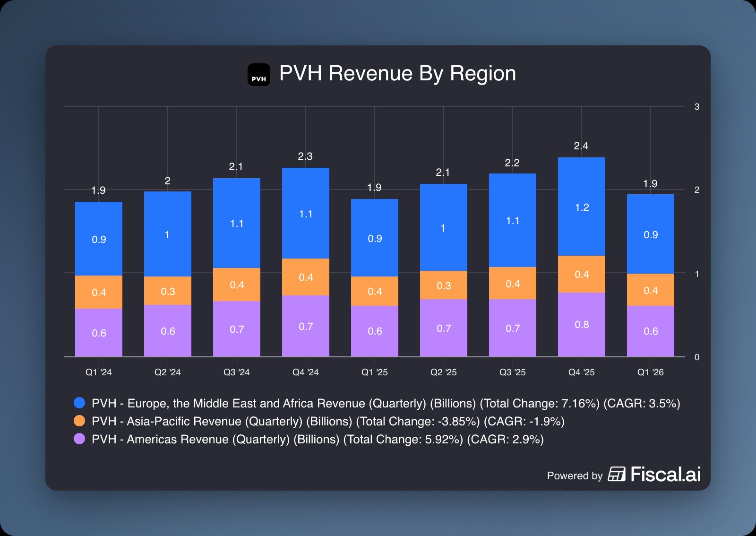This screenshot has width=756, height=536.
Task: Click the orange Asia-Pacific segment of Q1 '24 bar
Action: click(99, 292)
